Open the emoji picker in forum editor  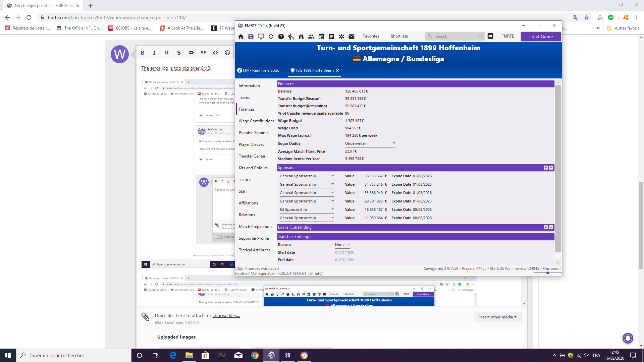click(227, 53)
